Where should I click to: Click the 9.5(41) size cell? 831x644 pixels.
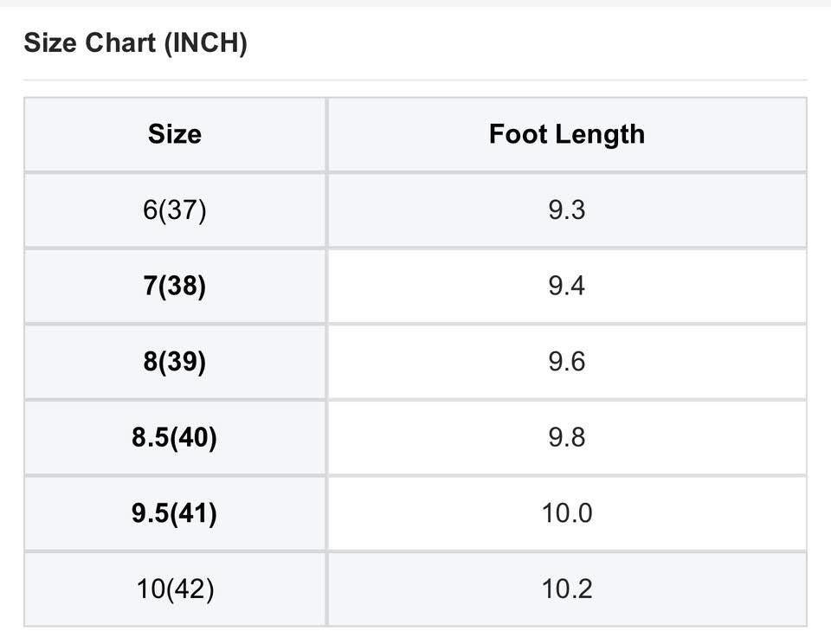pyautogui.click(x=175, y=513)
